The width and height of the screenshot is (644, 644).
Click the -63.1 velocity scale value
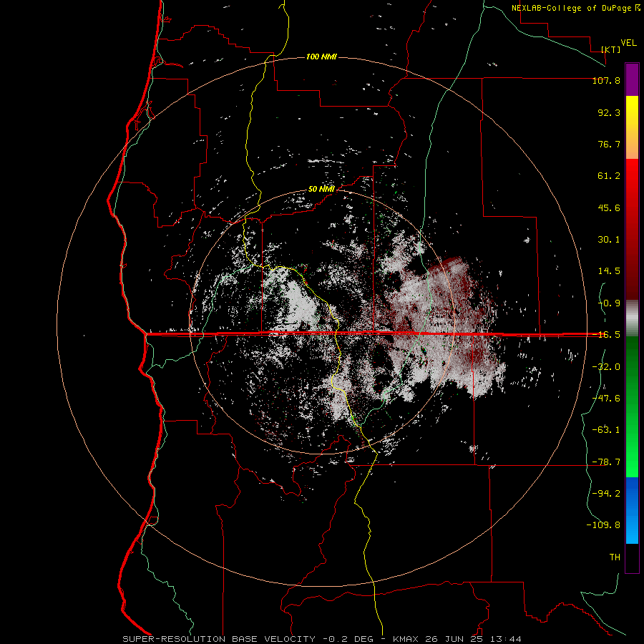coord(606,430)
